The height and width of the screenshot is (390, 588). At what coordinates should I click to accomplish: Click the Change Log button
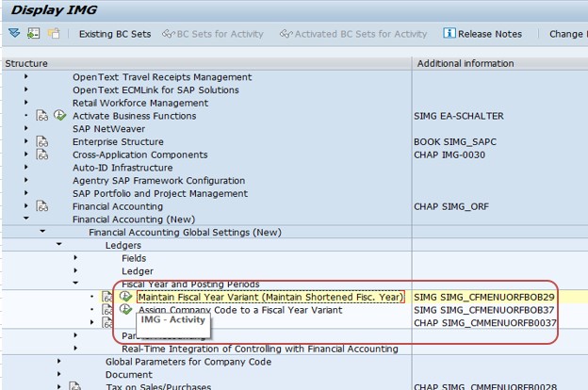coord(568,34)
